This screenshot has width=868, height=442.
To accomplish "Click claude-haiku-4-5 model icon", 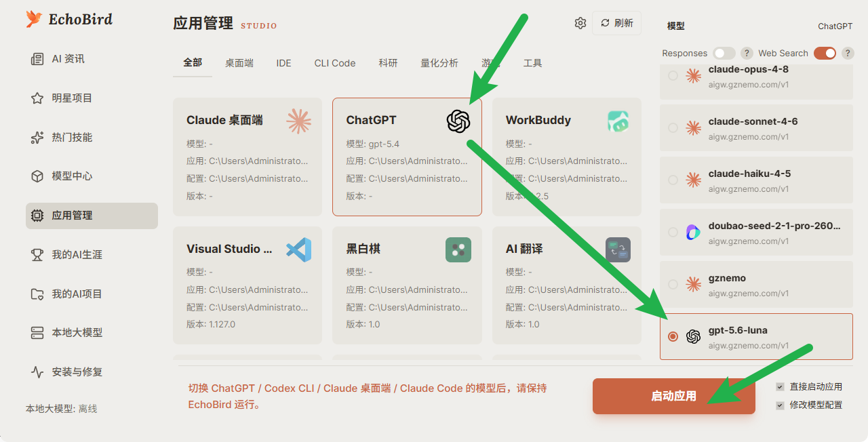I will 693,180.
